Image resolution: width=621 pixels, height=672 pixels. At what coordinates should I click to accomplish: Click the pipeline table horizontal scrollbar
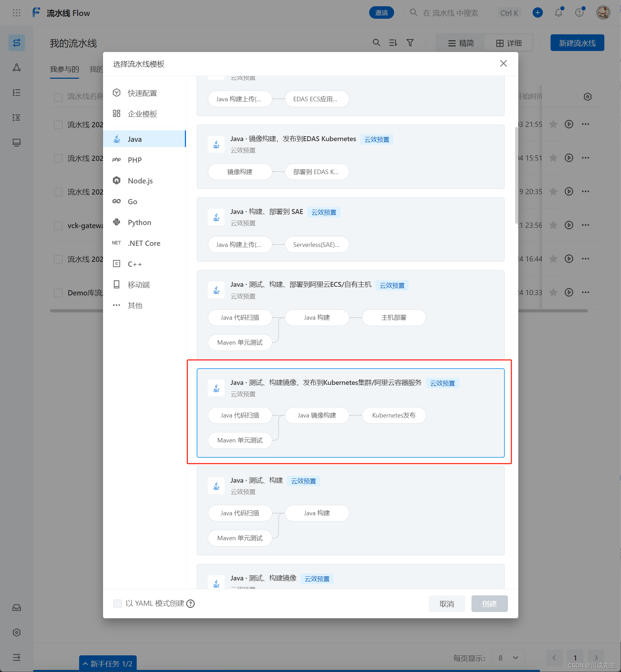coord(319,311)
